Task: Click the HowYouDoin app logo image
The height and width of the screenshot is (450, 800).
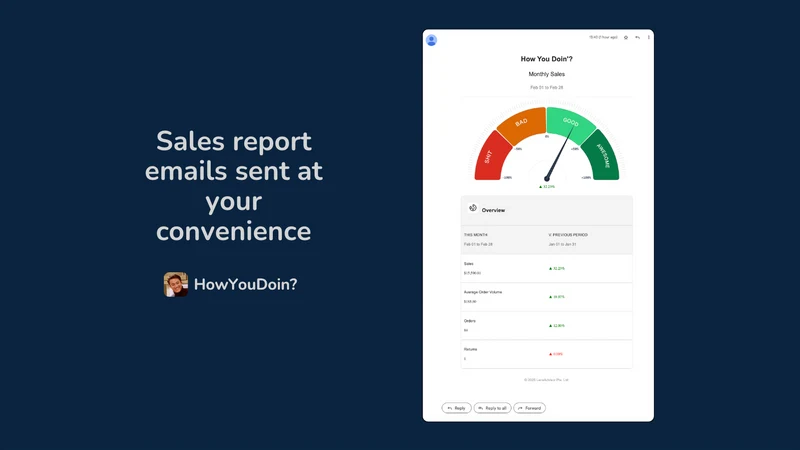Action: click(x=176, y=284)
